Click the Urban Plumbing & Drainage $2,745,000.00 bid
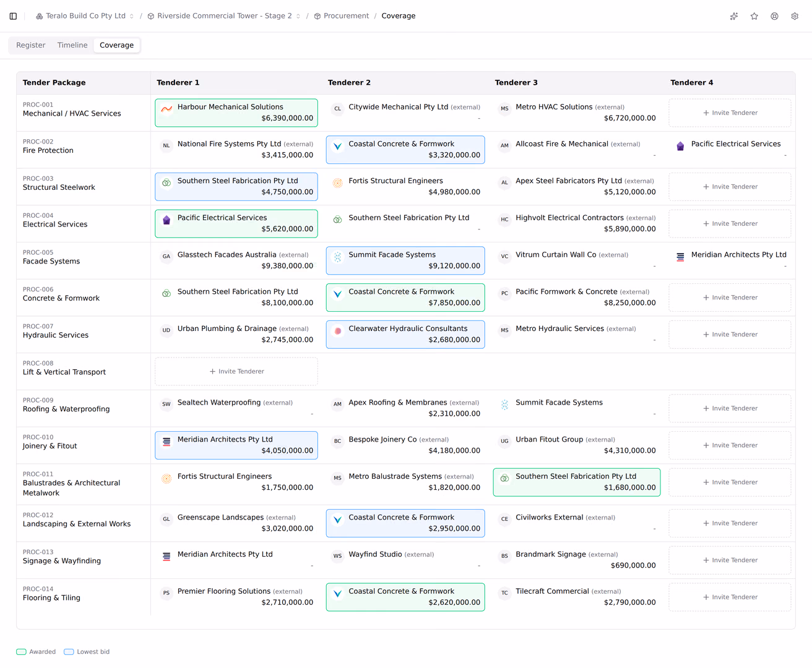 tap(236, 334)
